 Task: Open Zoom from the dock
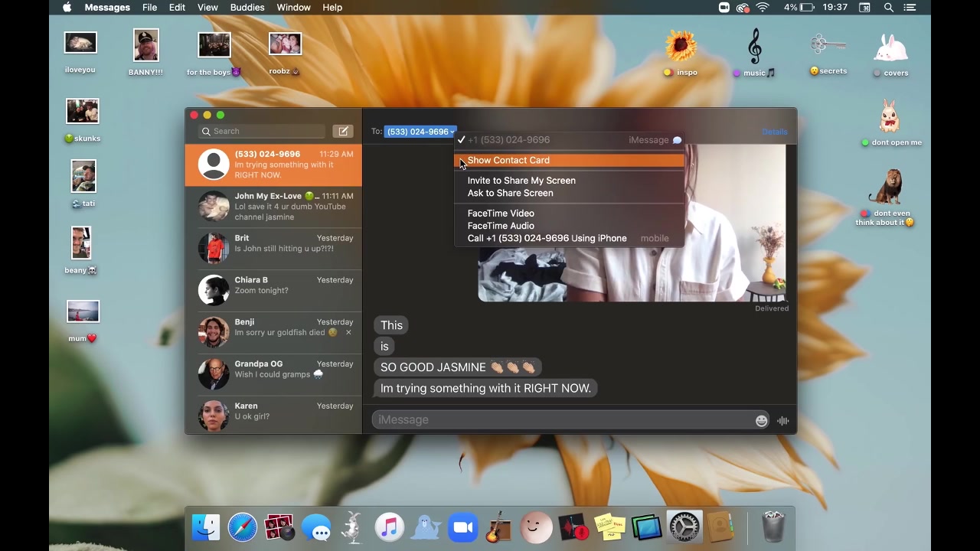pos(462,528)
